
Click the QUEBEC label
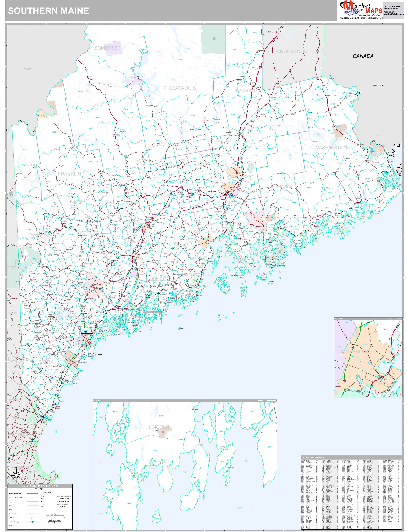(x=27, y=69)
